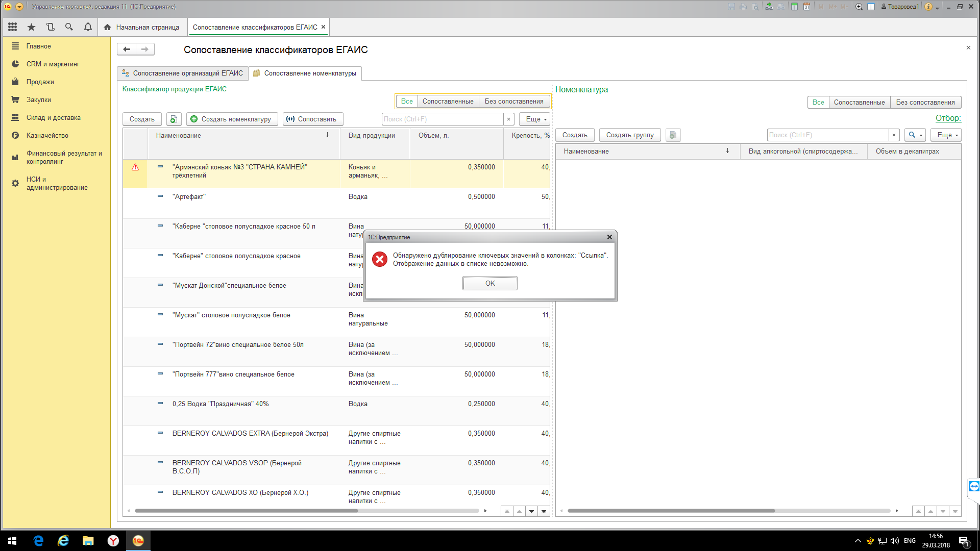Switch to Начальная страница tab
This screenshot has width=980, height=551.
click(141, 27)
